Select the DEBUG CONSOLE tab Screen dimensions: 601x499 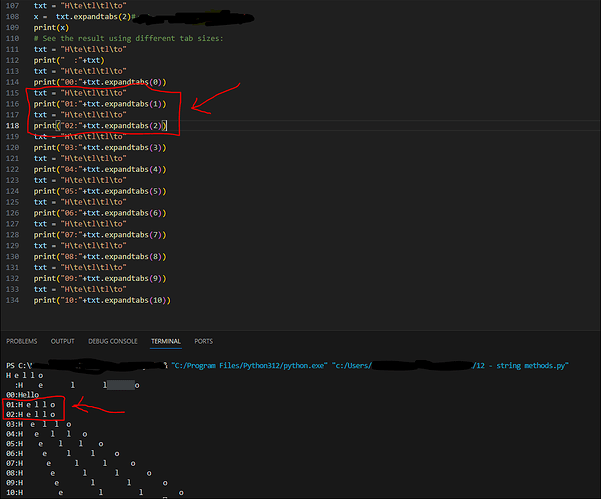coord(113,341)
